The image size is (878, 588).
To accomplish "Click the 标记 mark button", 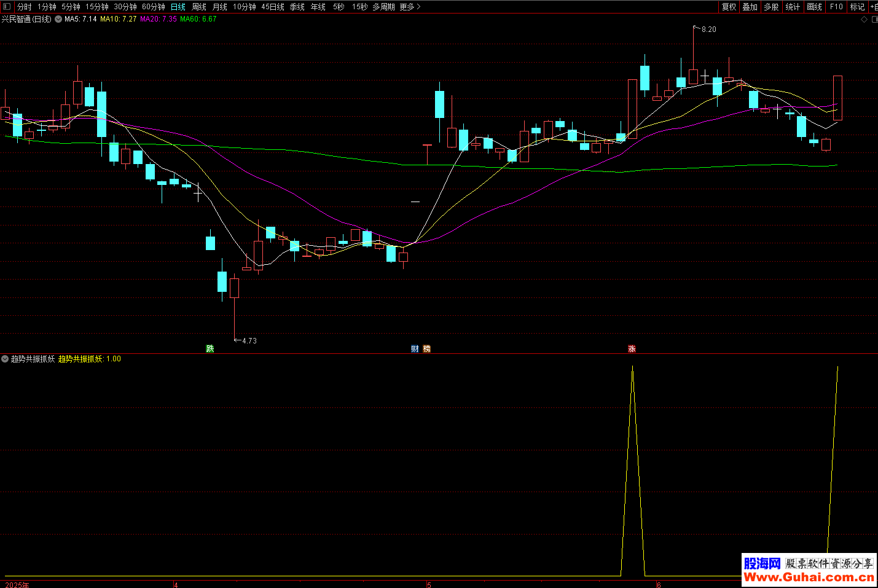I will (x=857, y=7).
